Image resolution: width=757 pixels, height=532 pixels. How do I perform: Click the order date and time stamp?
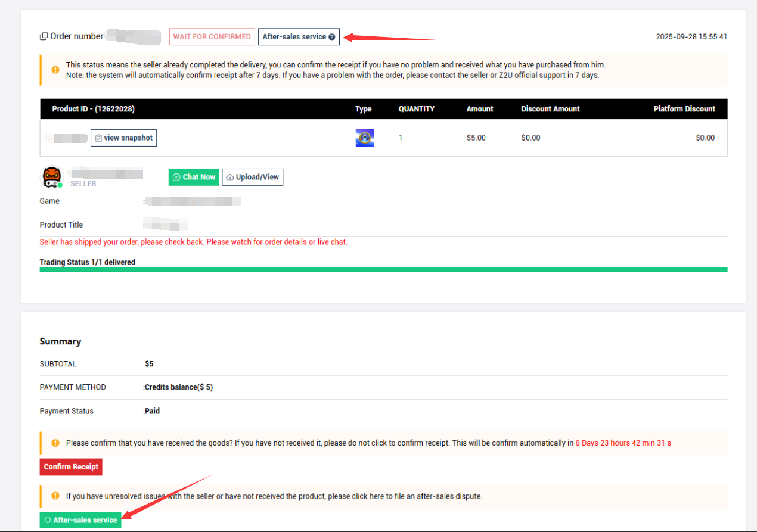click(x=691, y=37)
